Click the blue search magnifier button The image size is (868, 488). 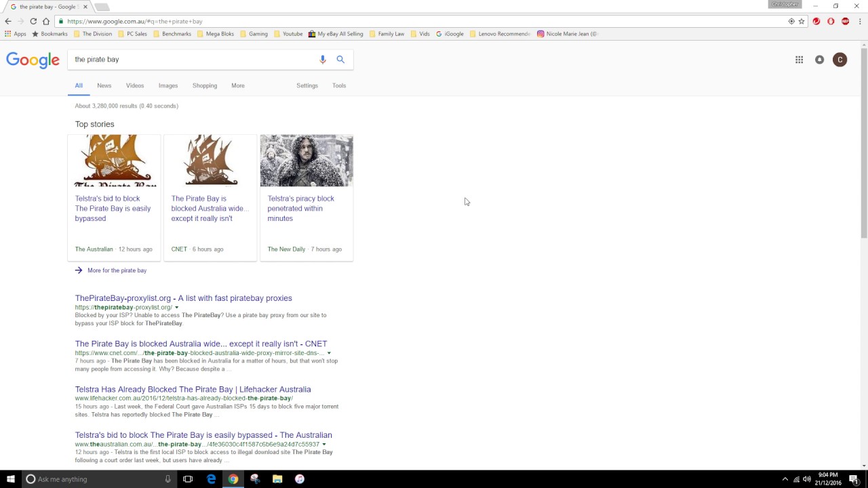point(340,60)
